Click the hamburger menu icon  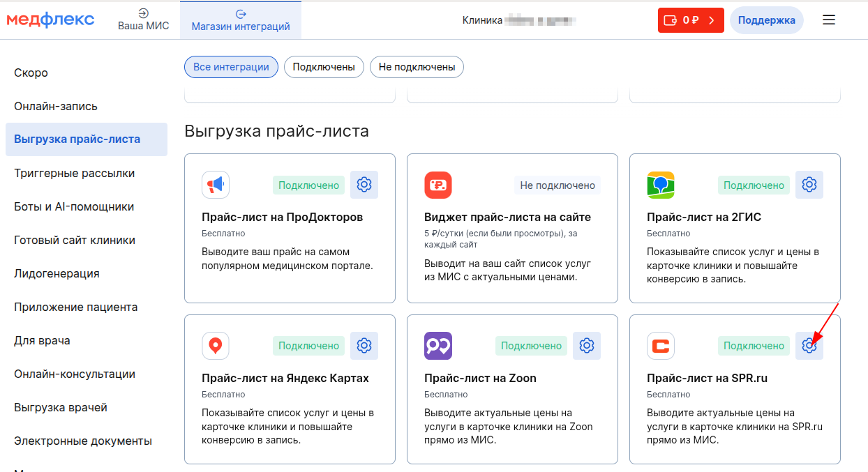pyautogui.click(x=829, y=20)
